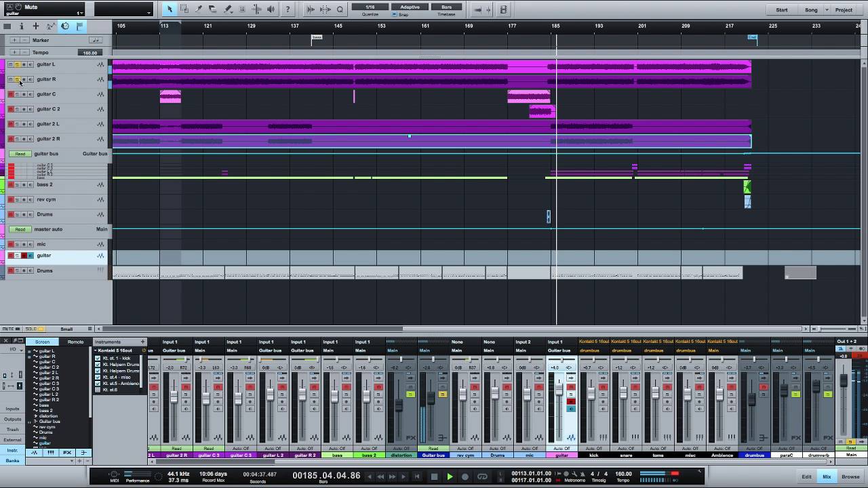868x488 pixels.
Task: Toggle the Kt. st.4 - misc checkbox
Action: [98, 377]
